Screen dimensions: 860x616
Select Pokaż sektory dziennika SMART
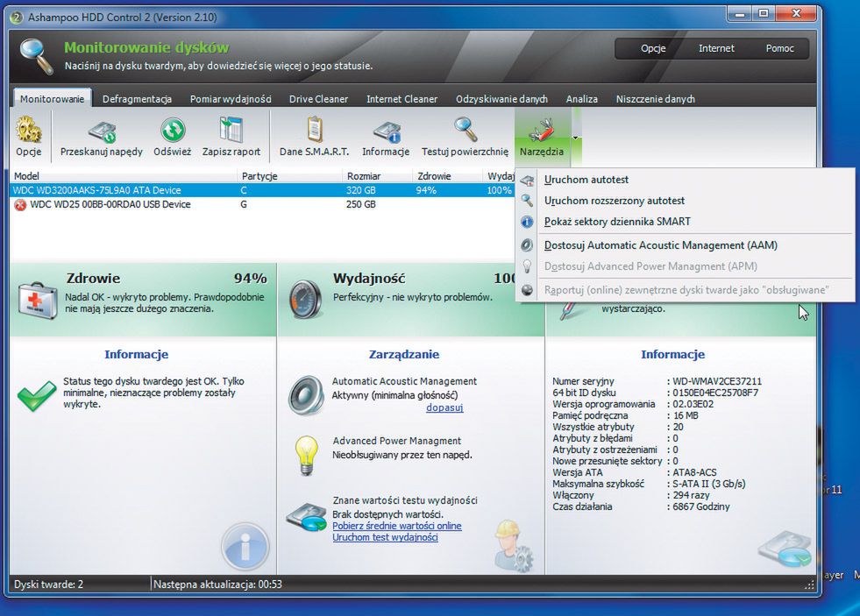click(x=685, y=222)
